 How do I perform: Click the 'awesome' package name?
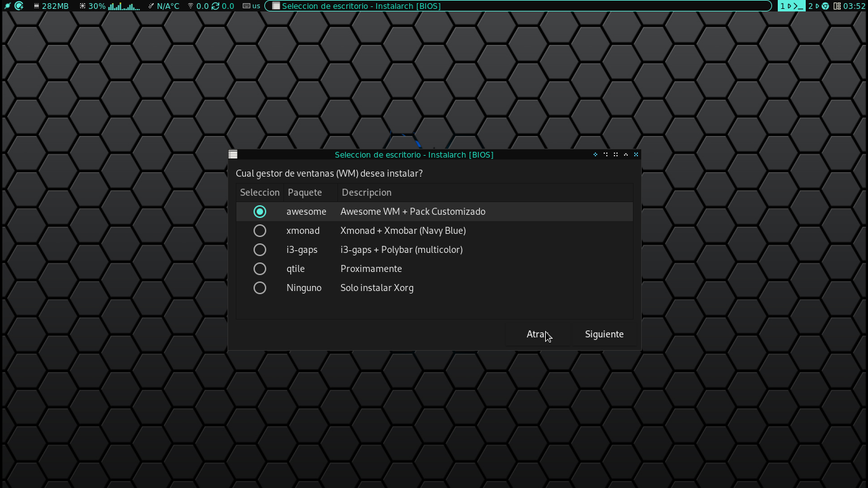(x=306, y=212)
